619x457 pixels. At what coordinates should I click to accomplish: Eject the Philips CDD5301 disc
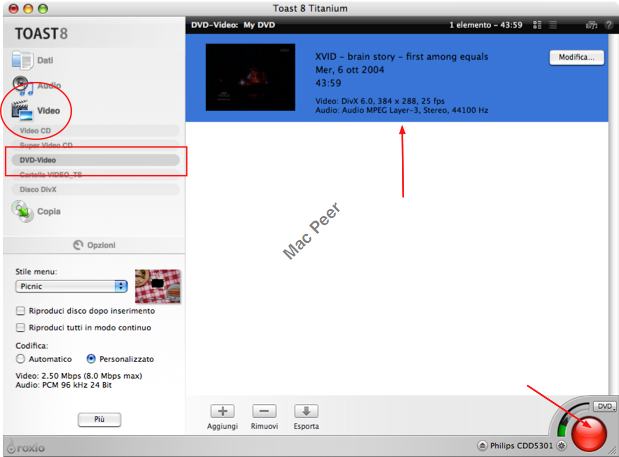[x=482, y=446]
